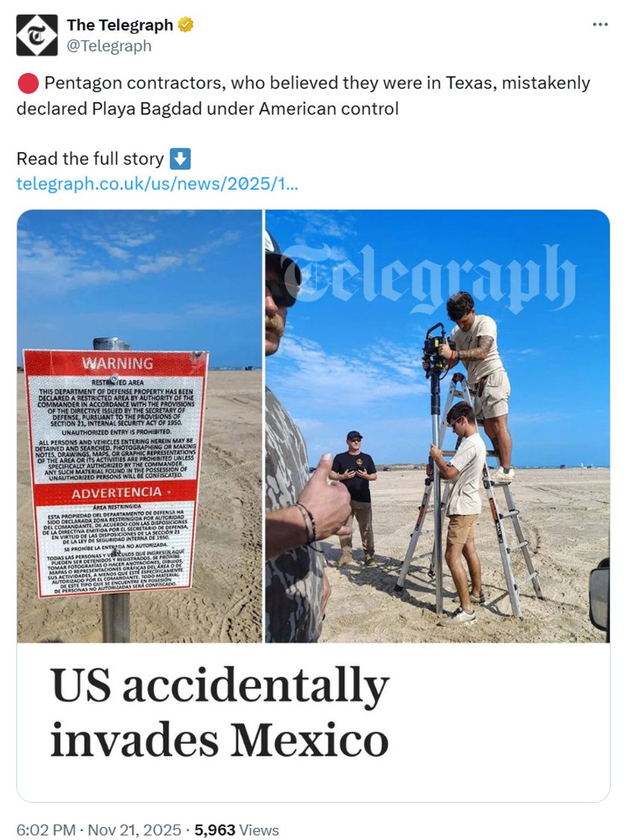Image resolution: width=627 pixels, height=840 pixels.
Task: Open The Telegraph profile avatar
Action: pyautogui.click(x=37, y=35)
